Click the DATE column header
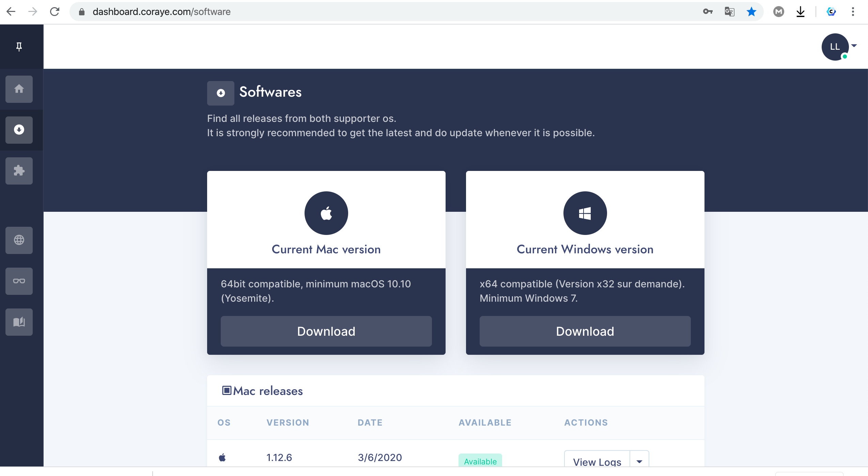The height and width of the screenshot is (476, 868). click(370, 423)
